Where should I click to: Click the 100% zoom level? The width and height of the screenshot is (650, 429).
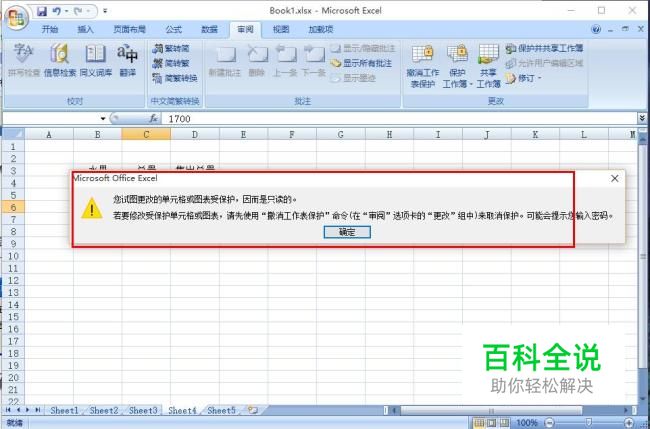pyautogui.click(x=527, y=423)
